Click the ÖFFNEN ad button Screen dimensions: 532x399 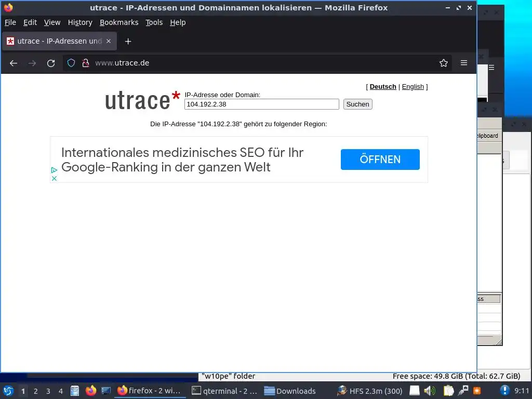pyautogui.click(x=380, y=159)
